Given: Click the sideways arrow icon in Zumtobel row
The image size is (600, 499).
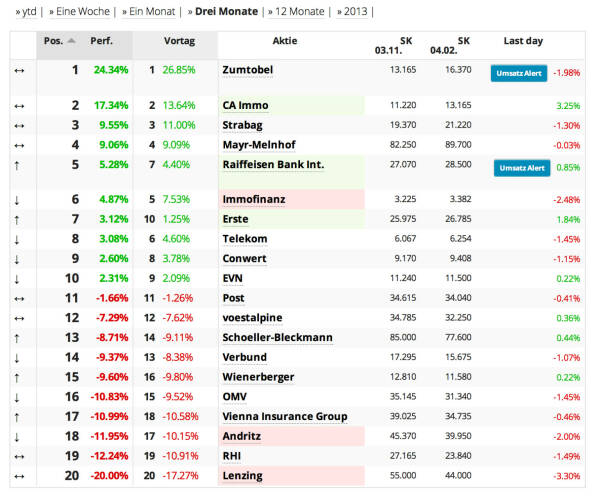Looking at the screenshot, I should [19, 70].
